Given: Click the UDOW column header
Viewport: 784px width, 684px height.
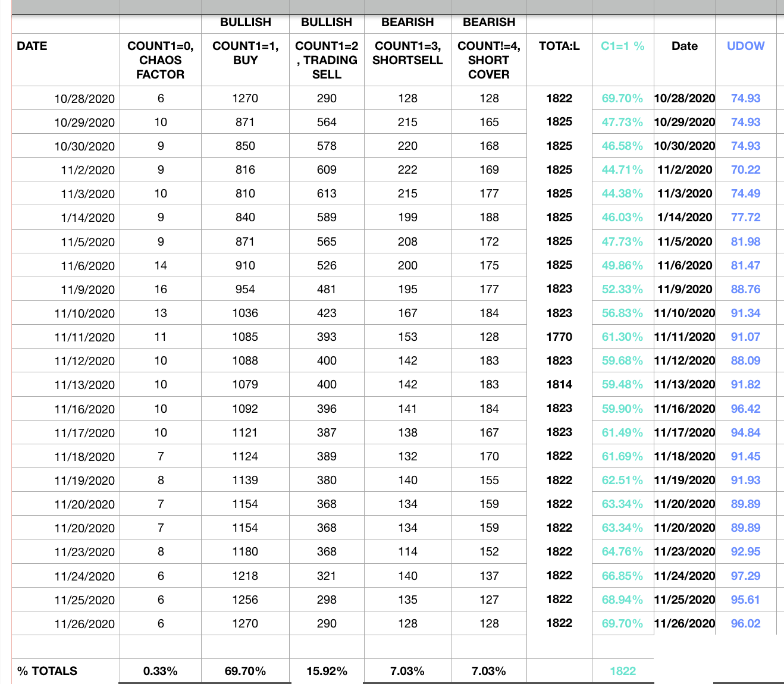Looking at the screenshot, I should (x=745, y=59).
